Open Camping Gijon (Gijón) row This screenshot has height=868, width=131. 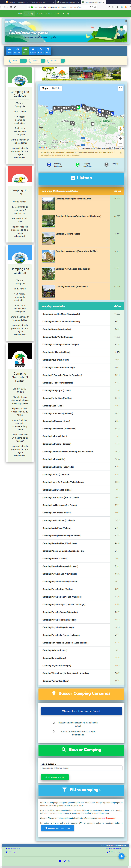(53, 406)
